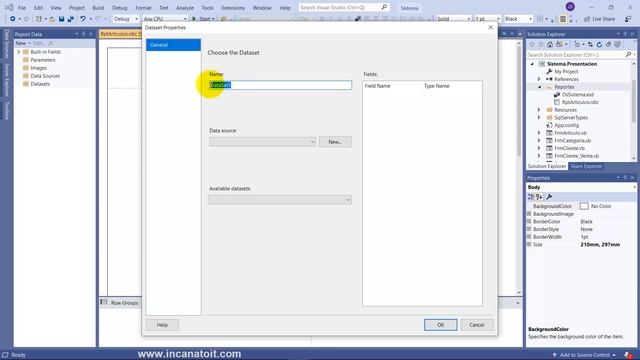Screen dimensions: 640x360
Task: Click the feedback icon beside Live Share
Action: click(628, 19)
